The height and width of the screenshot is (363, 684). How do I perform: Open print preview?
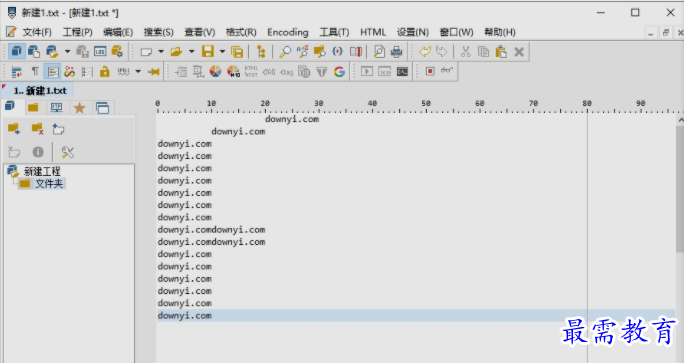click(379, 51)
